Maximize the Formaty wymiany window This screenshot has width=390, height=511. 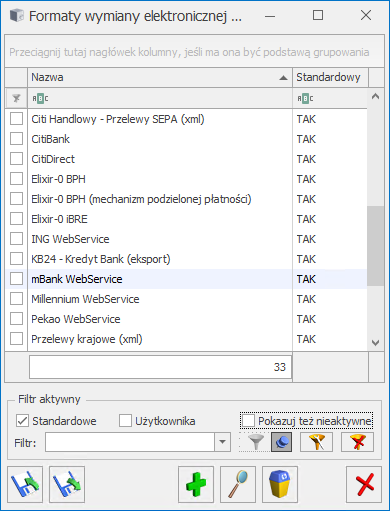tap(318, 15)
